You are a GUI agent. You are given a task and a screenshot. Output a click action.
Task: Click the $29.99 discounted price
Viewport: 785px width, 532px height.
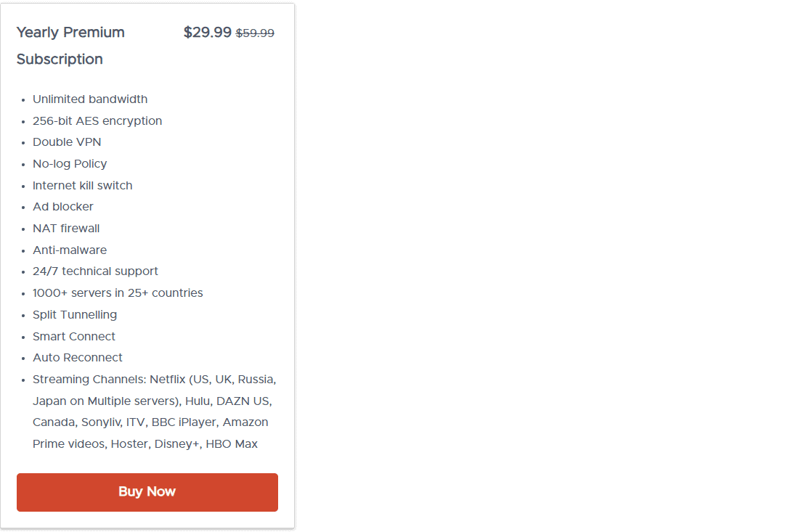coord(207,33)
